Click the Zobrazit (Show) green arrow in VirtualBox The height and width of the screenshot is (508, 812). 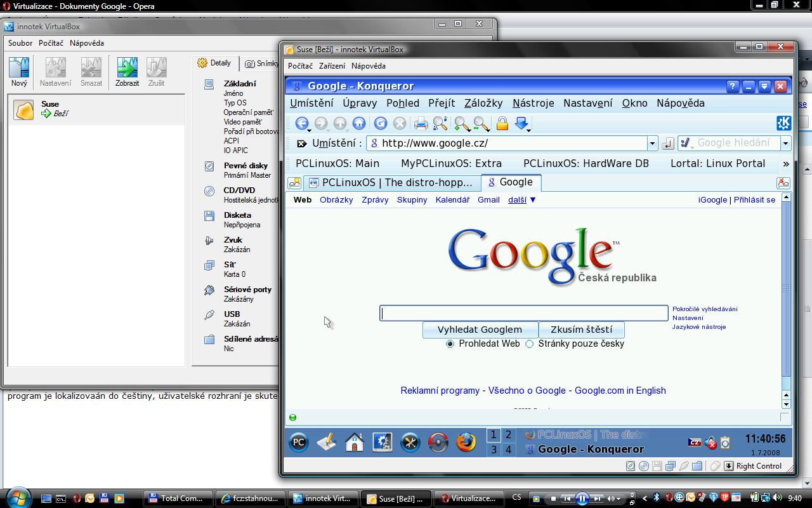(x=127, y=72)
